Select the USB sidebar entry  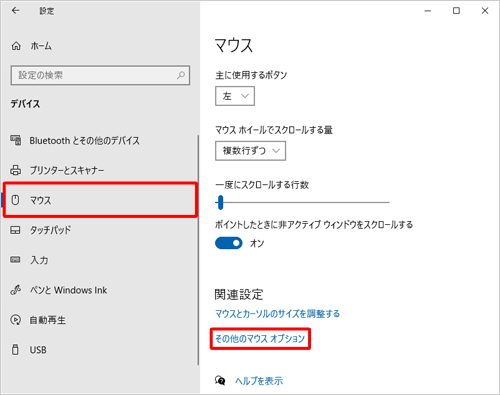click(38, 350)
